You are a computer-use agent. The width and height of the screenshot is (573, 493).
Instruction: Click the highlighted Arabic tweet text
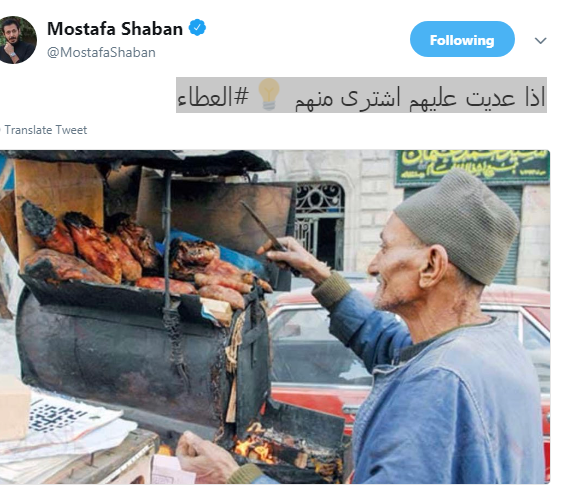[x=361, y=95]
